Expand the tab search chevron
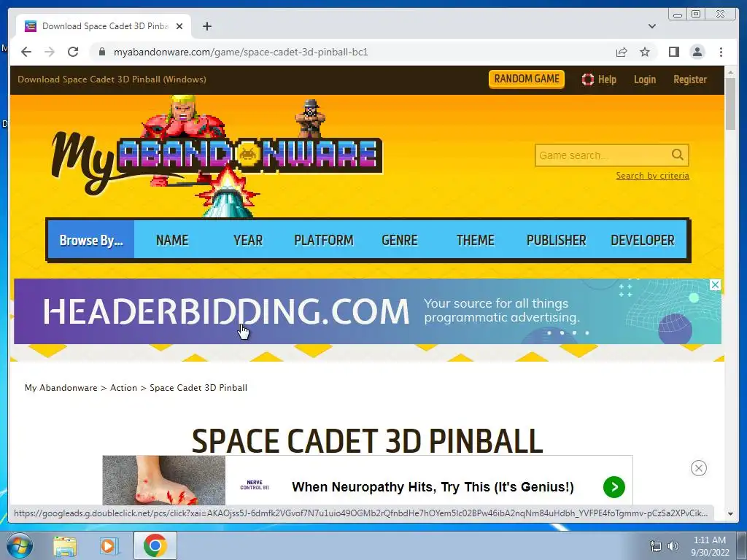 651,26
